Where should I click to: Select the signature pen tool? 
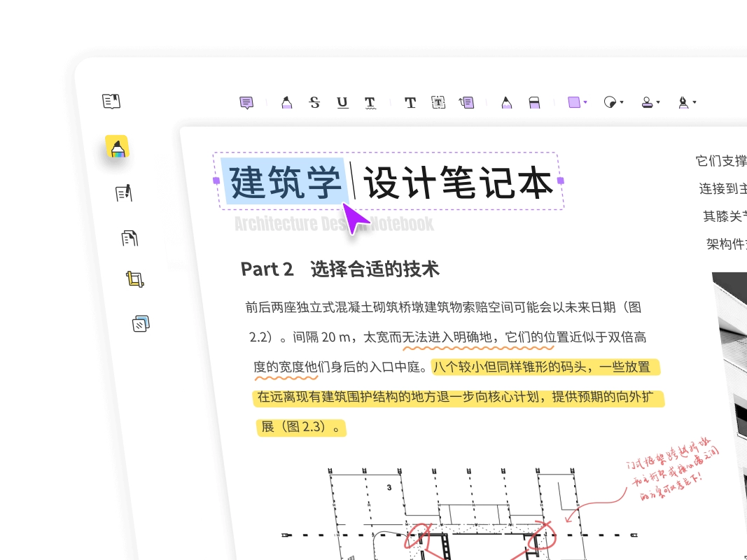point(683,102)
